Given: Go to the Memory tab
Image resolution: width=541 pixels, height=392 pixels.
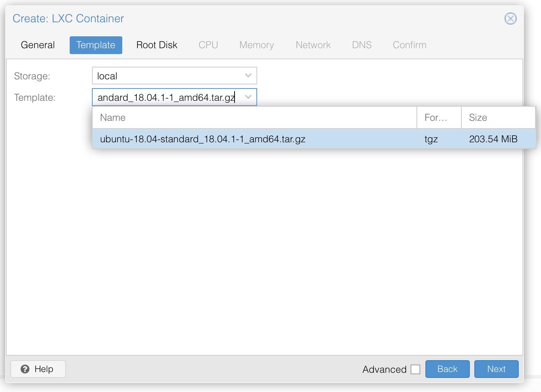Looking at the screenshot, I should point(256,45).
